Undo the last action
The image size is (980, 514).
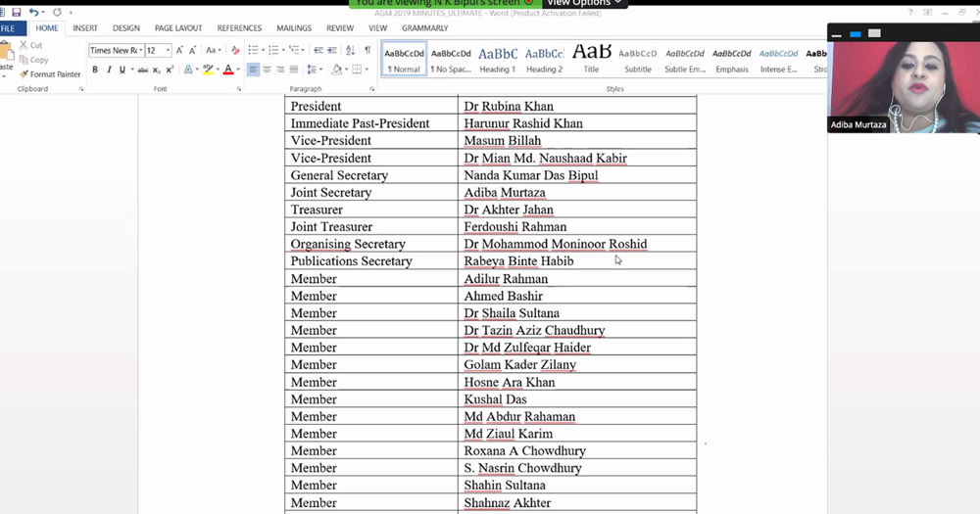pos(33,12)
